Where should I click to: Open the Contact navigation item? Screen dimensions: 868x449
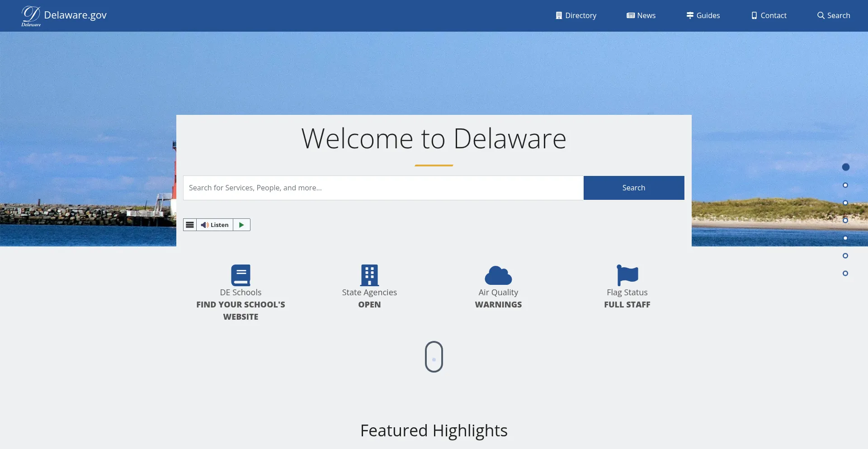(x=769, y=15)
